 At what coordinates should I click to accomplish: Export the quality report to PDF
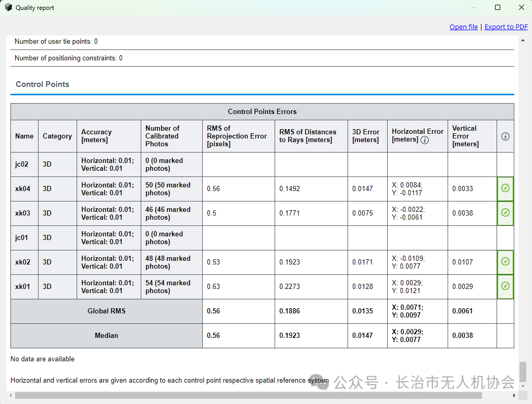(x=506, y=27)
